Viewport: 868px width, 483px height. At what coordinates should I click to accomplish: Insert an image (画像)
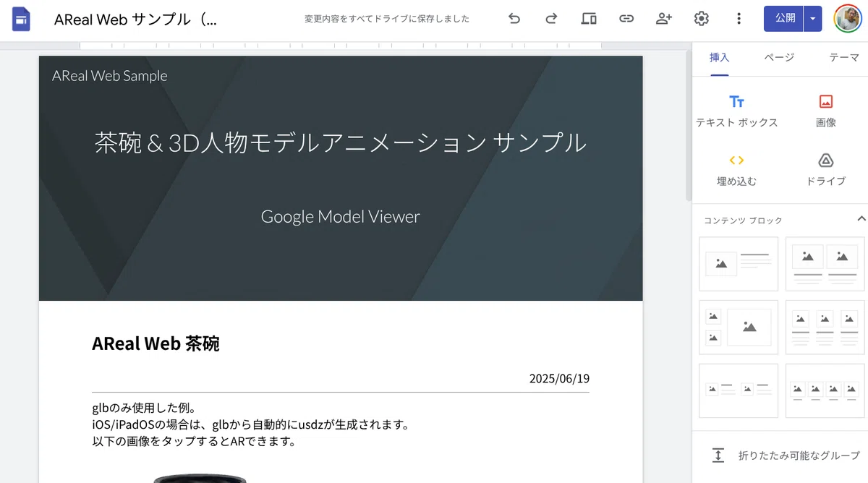[825, 111]
